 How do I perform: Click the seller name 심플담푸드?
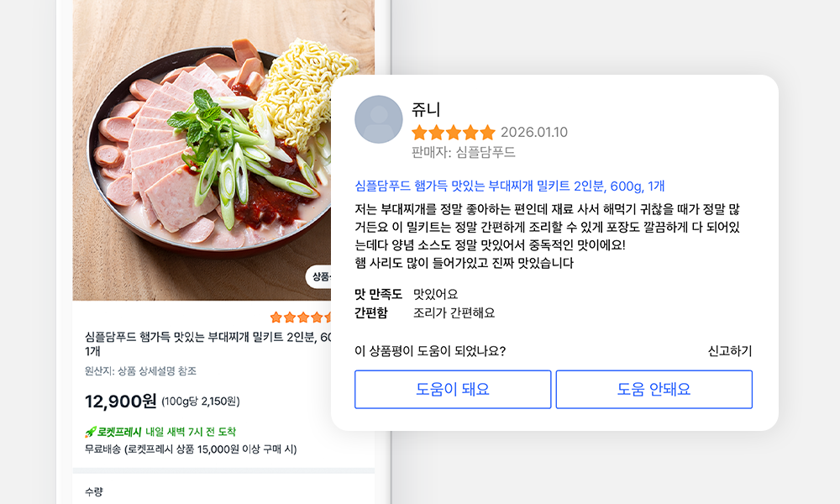pyautogui.click(x=486, y=153)
